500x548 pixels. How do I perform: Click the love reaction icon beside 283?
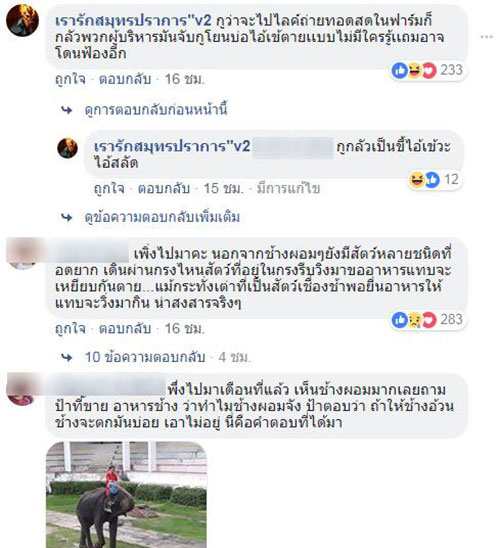coord(429,320)
